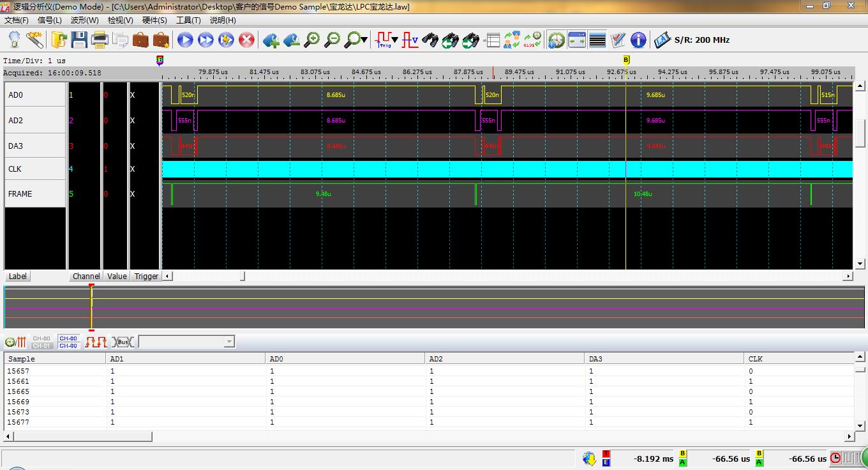
Task: Click the zoom in magnifier icon
Action: point(312,40)
